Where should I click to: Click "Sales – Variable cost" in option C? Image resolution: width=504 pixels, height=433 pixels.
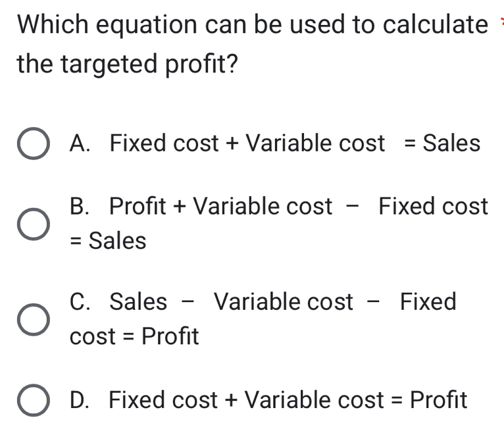click(x=232, y=302)
